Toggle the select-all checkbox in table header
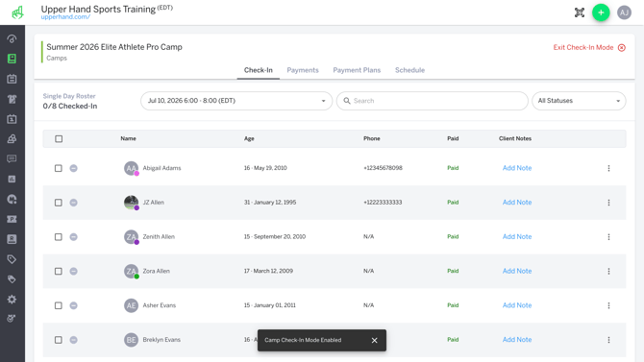This screenshot has width=644, height=362. click(x=59, y=138)
